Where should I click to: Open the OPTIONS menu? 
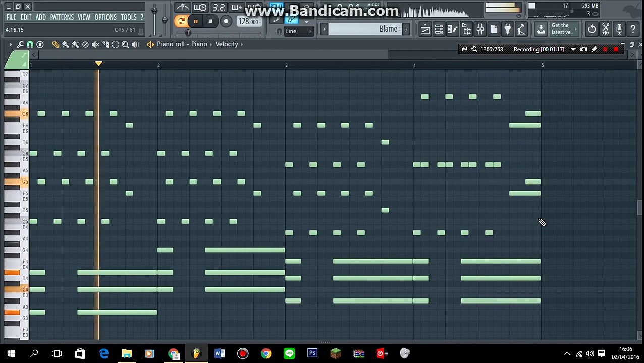105,17
